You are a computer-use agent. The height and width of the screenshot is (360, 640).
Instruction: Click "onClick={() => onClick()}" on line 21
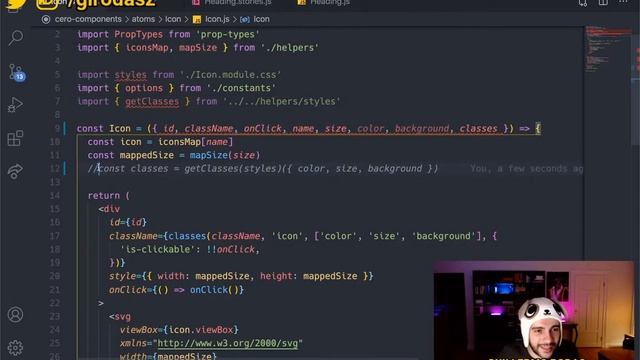[176, 290]
